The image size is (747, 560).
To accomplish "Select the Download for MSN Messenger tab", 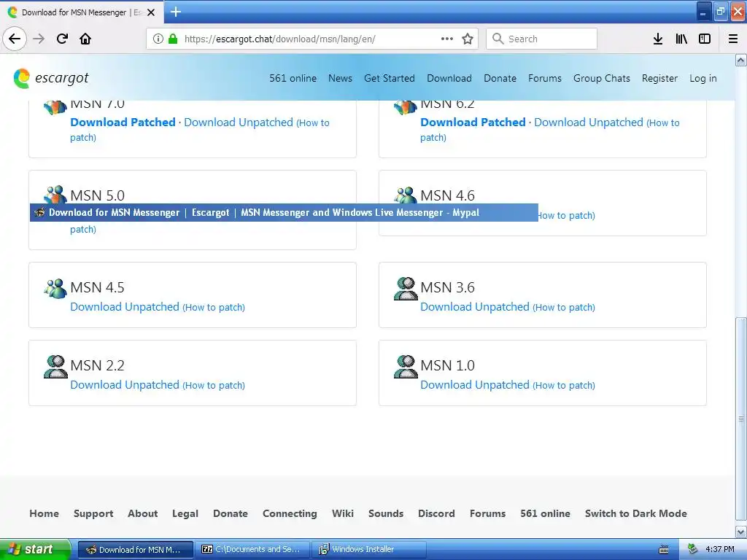I will tap(81, 12).
